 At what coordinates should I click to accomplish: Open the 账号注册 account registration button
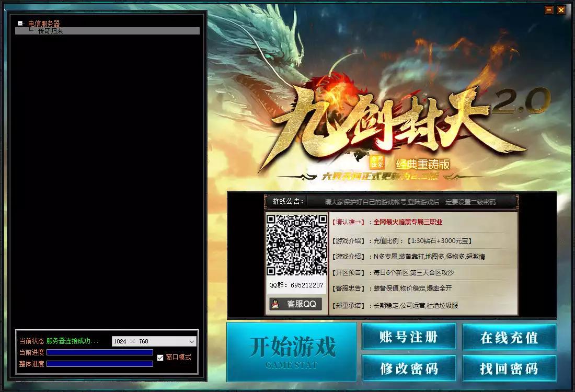(x=409, y=337)
